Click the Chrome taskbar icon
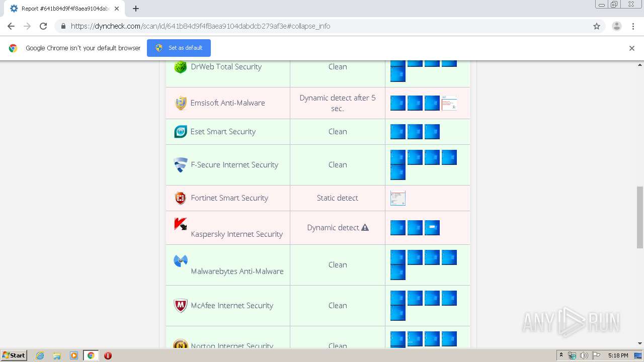Screen dimensions: 644x362 [91, 355]
